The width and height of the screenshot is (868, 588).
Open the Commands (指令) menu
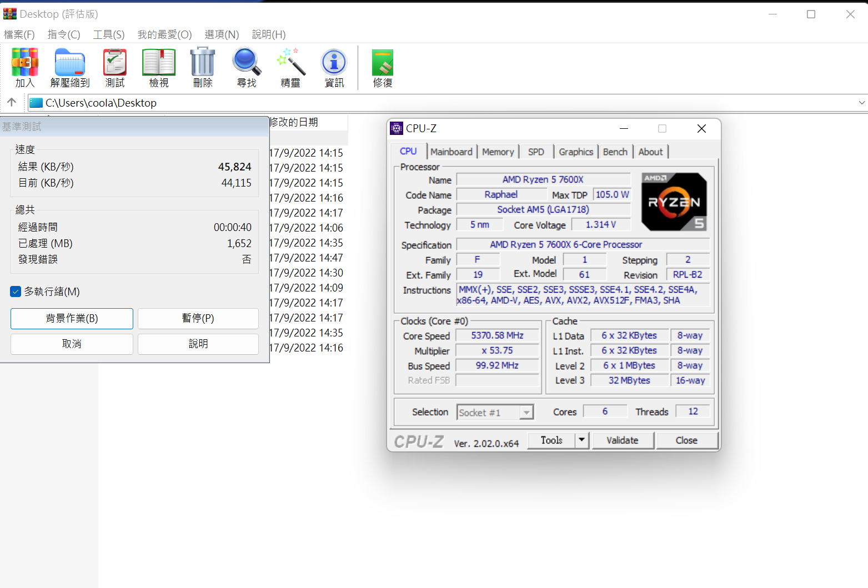tap(64, 34)
